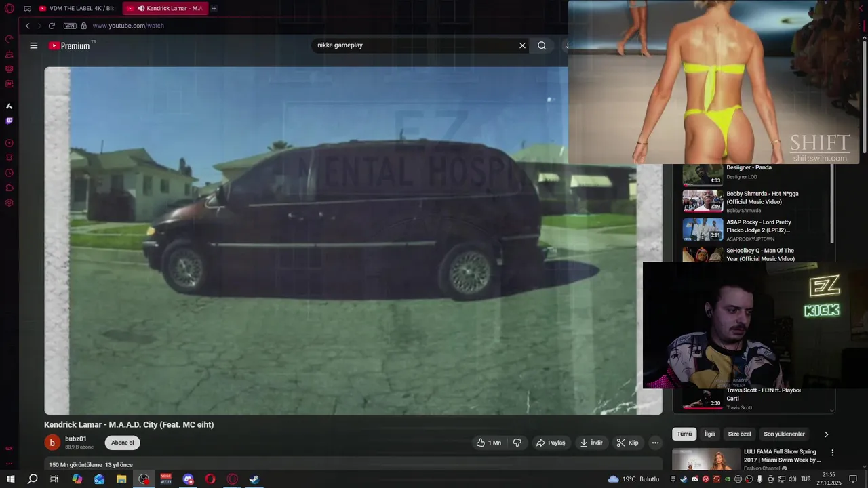Image resolution: width=868 pixels, height=488 pixels.
Task: Open Extensions cube icon in sidebar
Action: [x=9, y=188]
